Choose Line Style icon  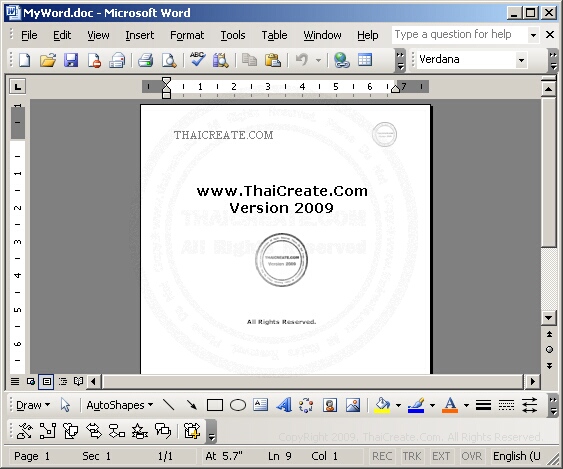[x=483, y=405]
